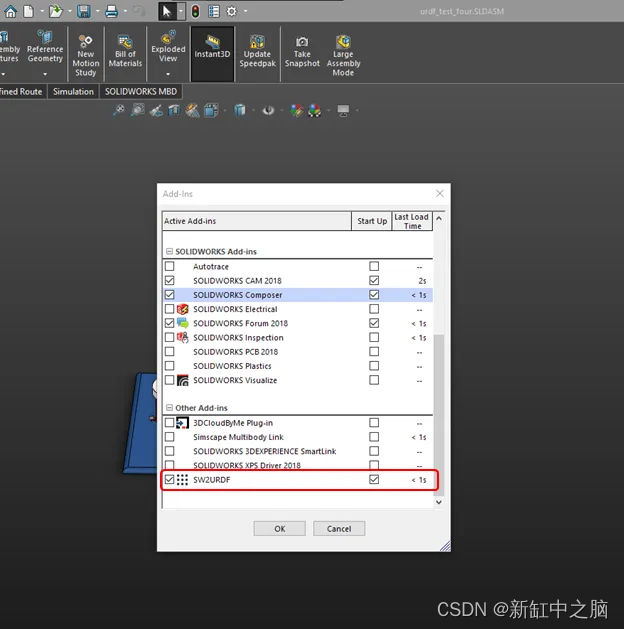
Task: Click the Active Add-ins column header
Action: point(257,221)
